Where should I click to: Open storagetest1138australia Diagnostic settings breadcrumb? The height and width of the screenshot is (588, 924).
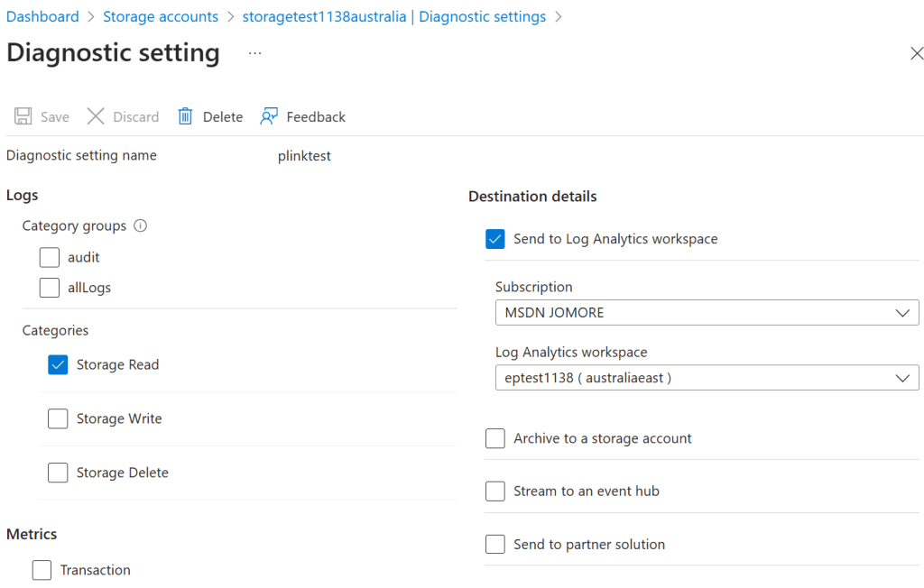coord(394,16)
